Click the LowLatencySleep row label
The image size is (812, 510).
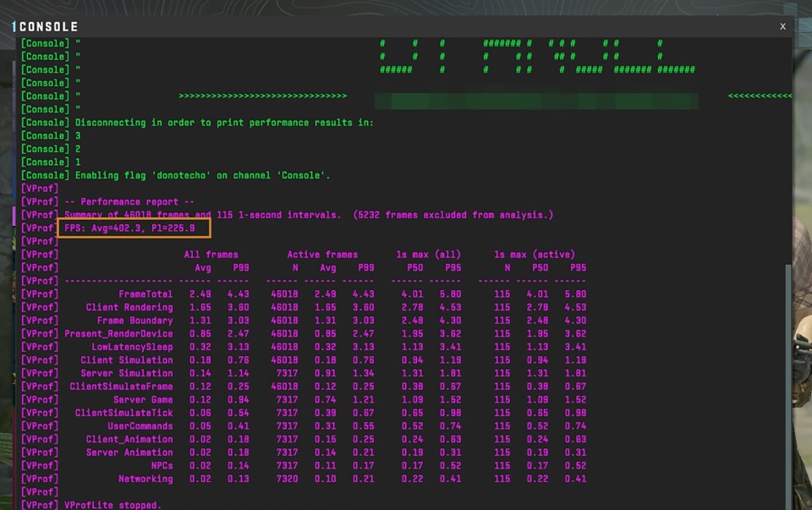(x=132, y=347)
